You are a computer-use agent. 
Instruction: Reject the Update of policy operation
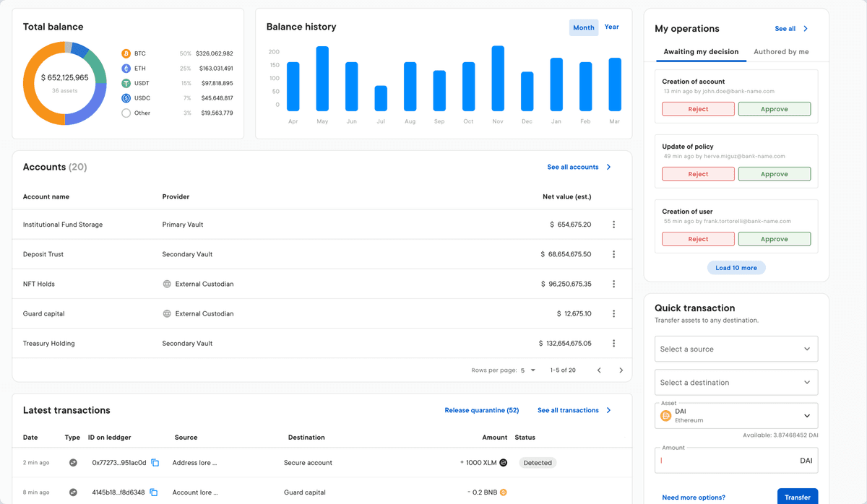pos(698,174)
